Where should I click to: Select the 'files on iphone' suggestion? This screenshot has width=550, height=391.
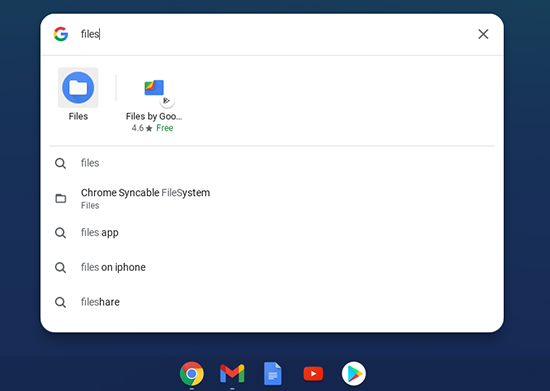(272, 267)
